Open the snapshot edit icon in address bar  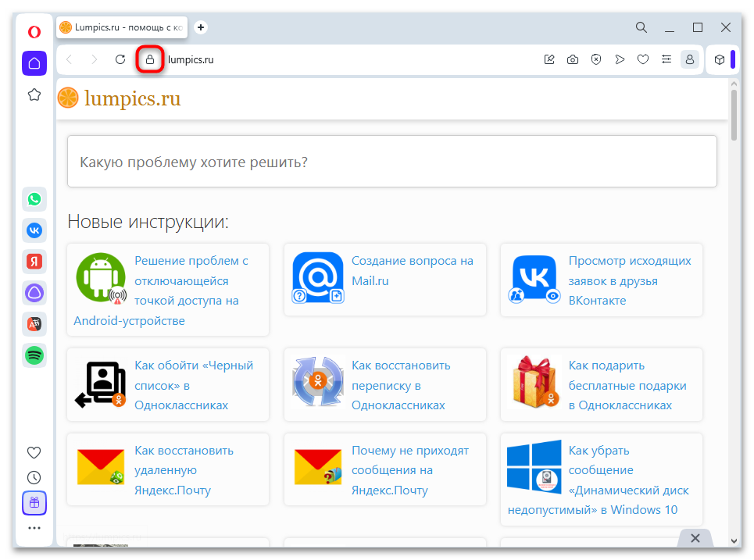549,59
